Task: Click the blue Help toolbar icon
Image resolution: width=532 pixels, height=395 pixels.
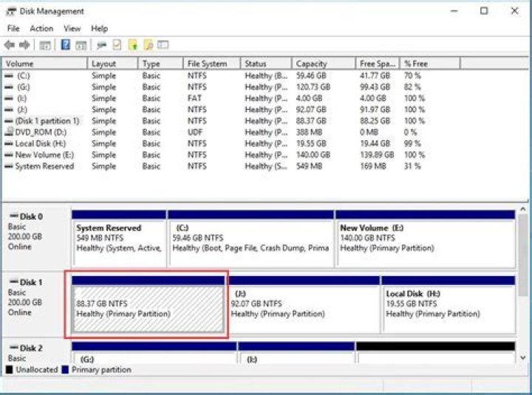Action: 65,45
